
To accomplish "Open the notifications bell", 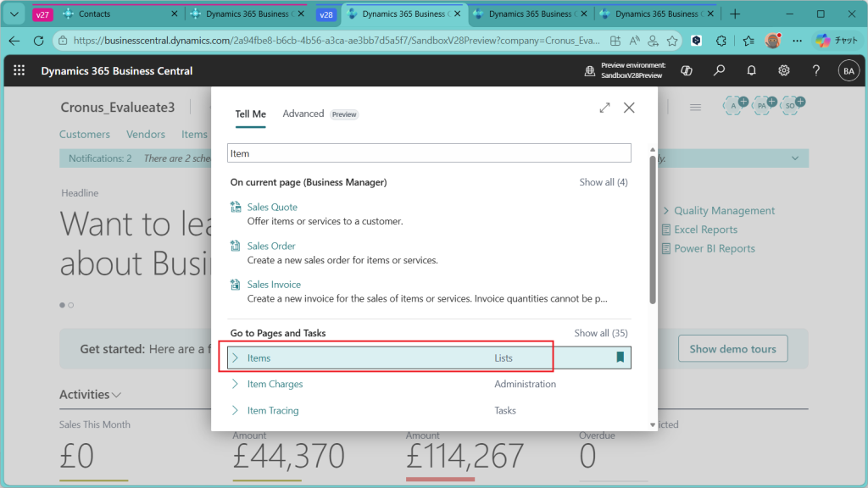I will (x=751, y=71).
